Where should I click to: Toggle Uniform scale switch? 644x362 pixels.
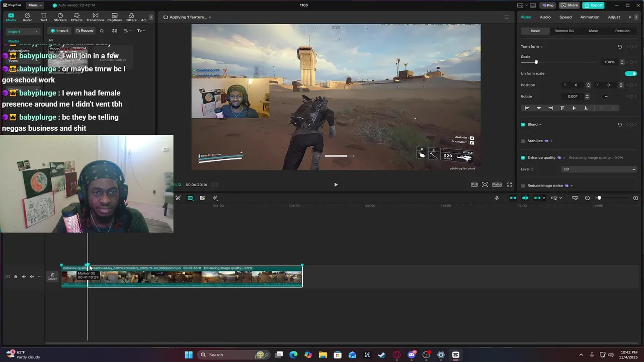coord(630,73)
